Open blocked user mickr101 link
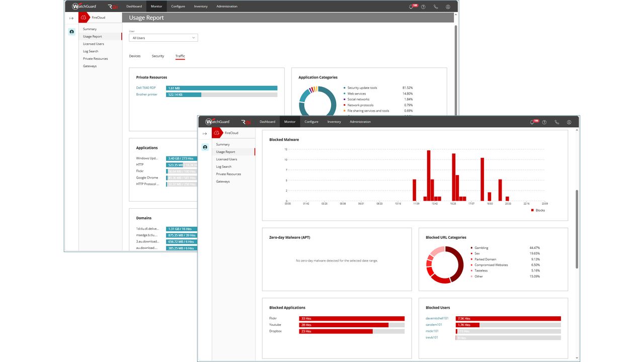The height and width of the screenshot is (362, 644). pos(433,331)
